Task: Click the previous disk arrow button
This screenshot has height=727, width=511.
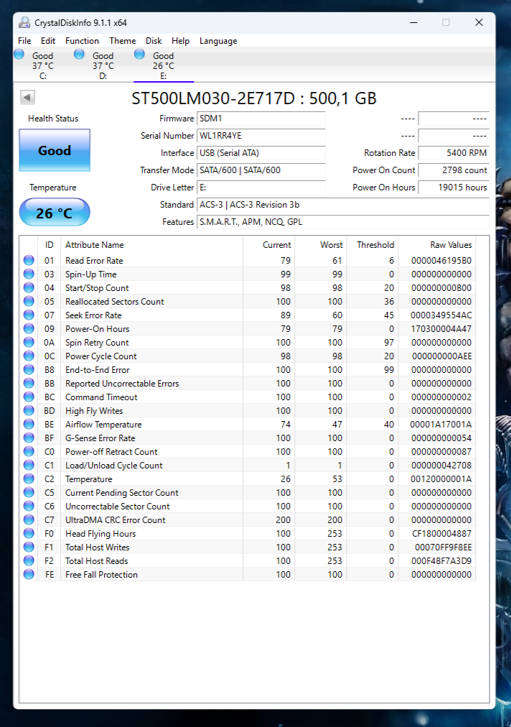Action: pyautogui.click(x=27, y=97)
